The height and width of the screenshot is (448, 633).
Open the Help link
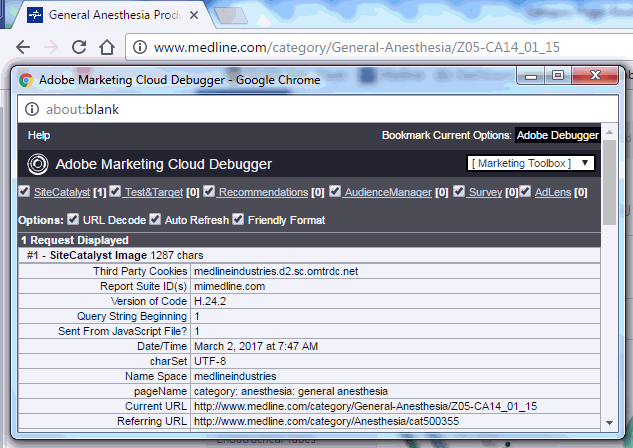click(x=39, y=135)
